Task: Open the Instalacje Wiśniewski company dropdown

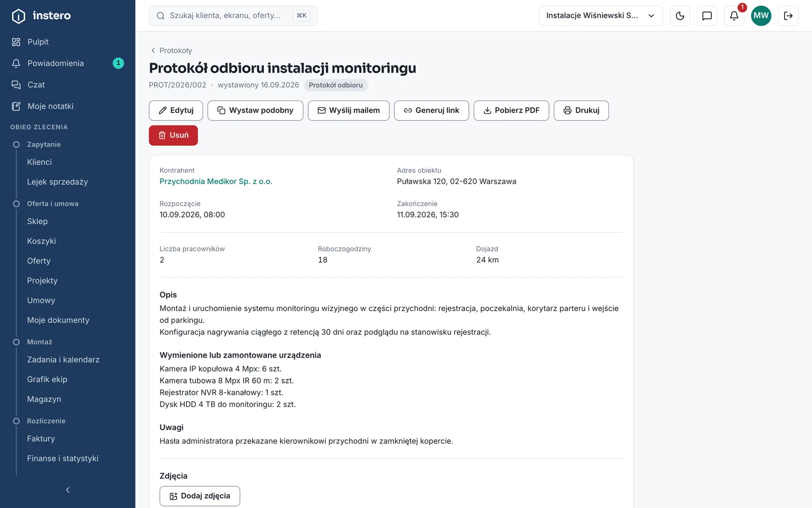Action: tap(601, 16)
